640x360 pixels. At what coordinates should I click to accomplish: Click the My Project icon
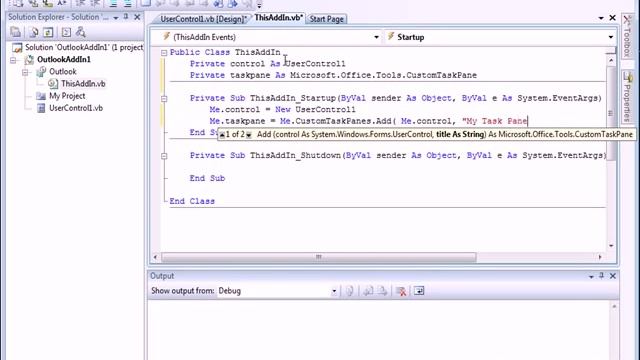coord(41,96)
